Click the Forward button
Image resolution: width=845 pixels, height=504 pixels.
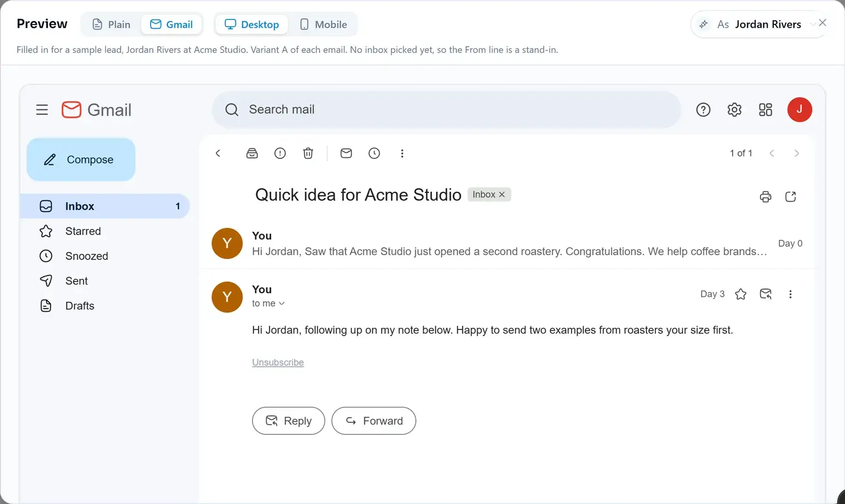point(374,421)
